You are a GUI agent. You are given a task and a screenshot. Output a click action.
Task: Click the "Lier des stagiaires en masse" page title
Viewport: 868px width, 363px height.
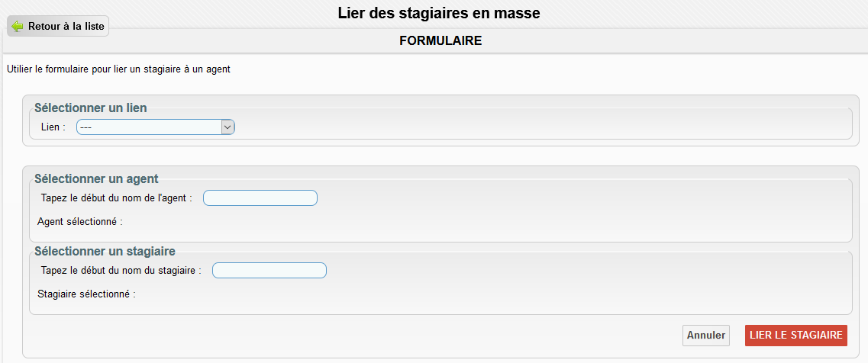tap(439, 13)
